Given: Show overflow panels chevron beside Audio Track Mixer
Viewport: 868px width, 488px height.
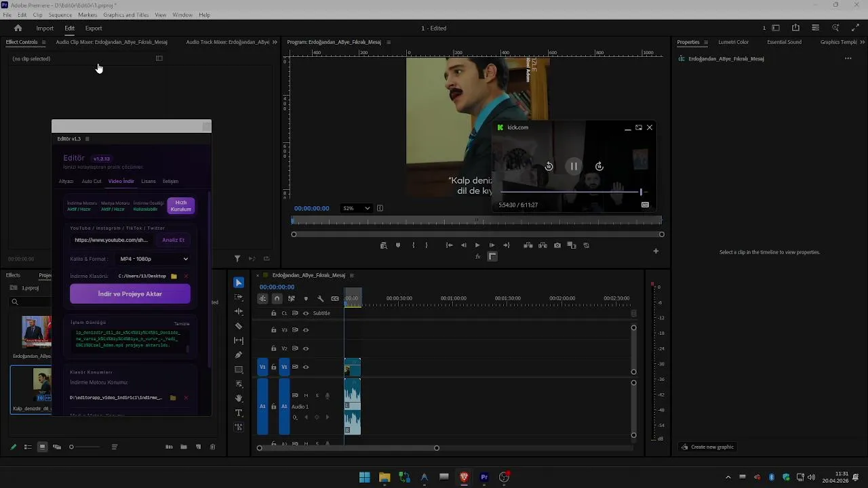Looking at the screenshot, I should point(275,42).
